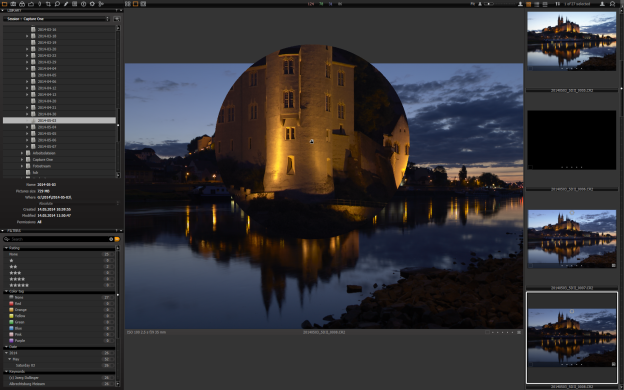624x390 pixels.
Task: Select the 2014-05-04 folder
Action: point(47,127)
